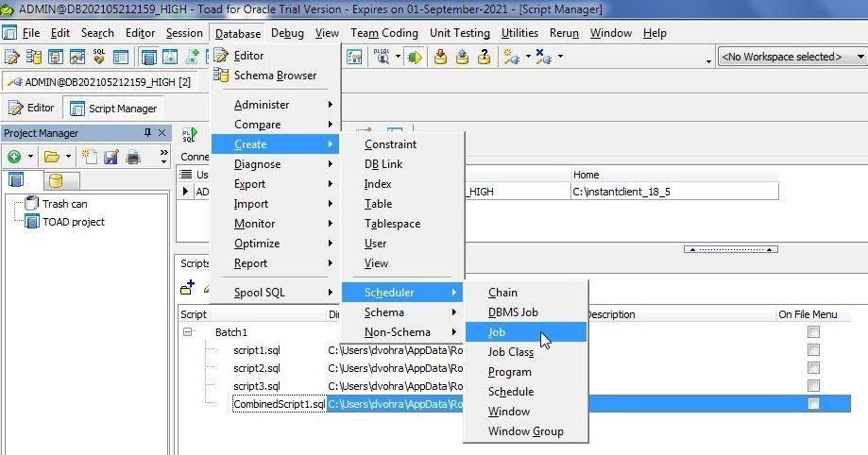This screenshot has width=868, height=455.
Task: Select Table in Create submenu
Action: click(402, 204)
